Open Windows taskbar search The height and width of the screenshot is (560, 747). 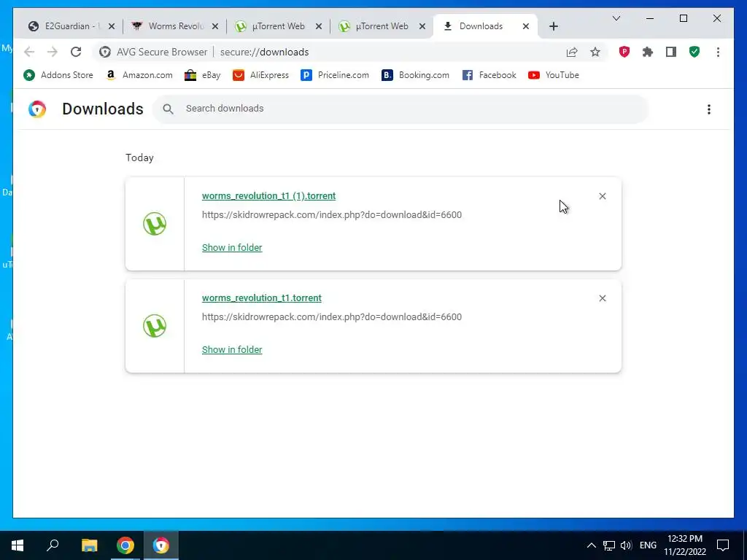pos(53,545)
